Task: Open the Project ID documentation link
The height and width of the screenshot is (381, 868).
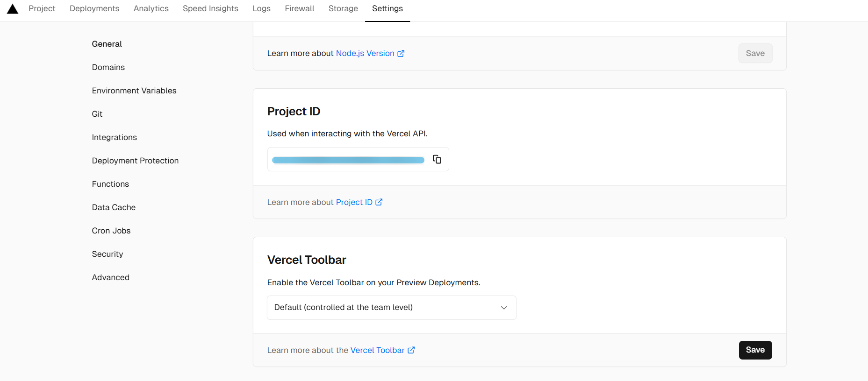Action: (359, 202)
